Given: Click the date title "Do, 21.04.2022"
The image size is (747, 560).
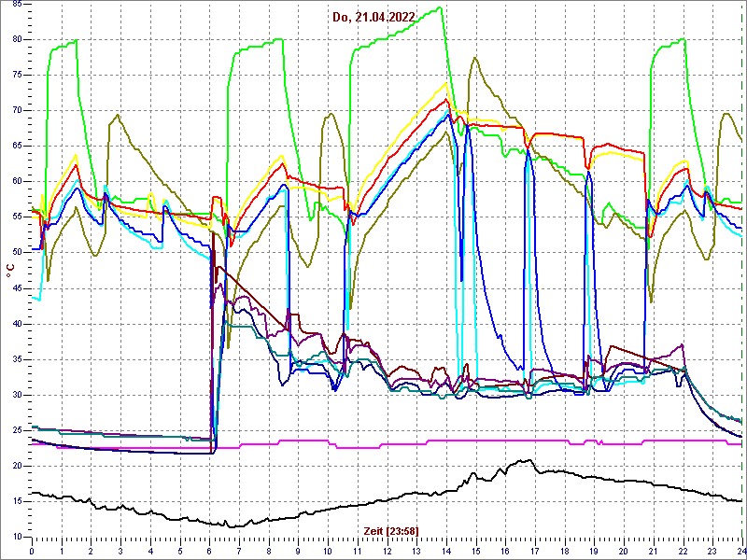Looking at the screenshot, I should coord(374,18).
